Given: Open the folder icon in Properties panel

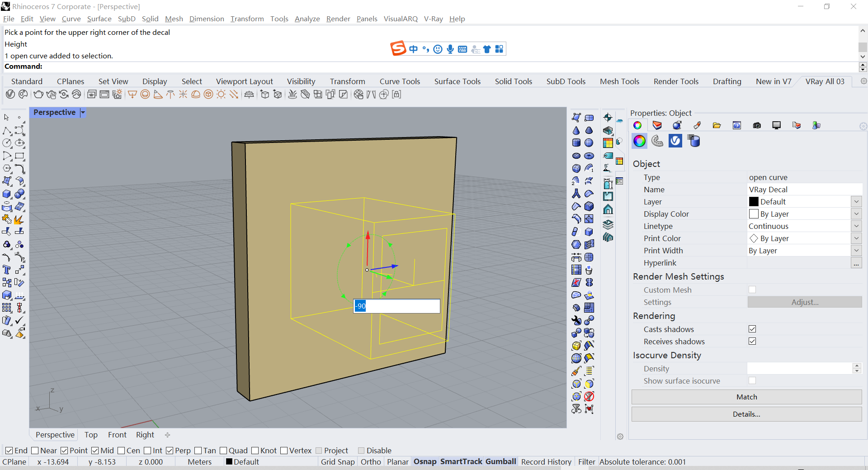Looking at the screenshot, I should point(717,125).
